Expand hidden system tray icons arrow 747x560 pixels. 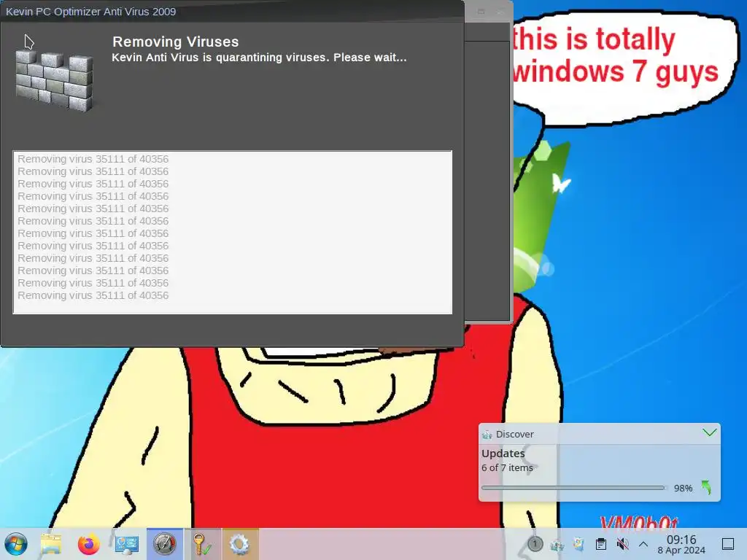pos(643,544)
